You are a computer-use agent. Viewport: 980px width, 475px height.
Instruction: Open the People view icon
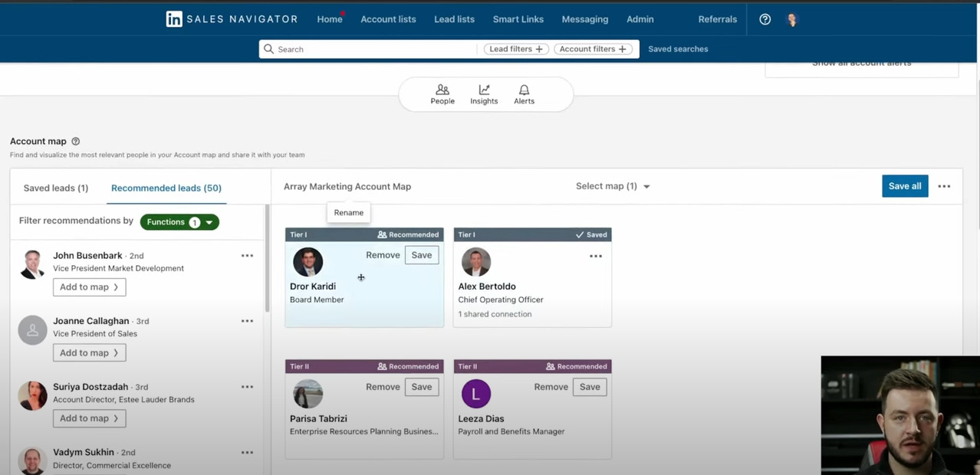tap(442, 95)
